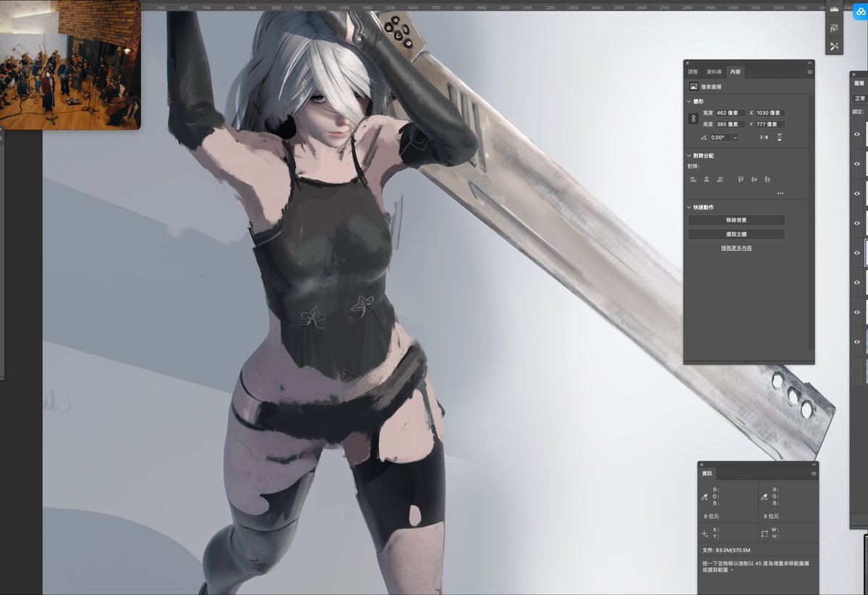Image resolution: width=868 pixels, height=595 pixels.
Task: Toggle visibility of the fifth layer
Action: tap(857, 253)
